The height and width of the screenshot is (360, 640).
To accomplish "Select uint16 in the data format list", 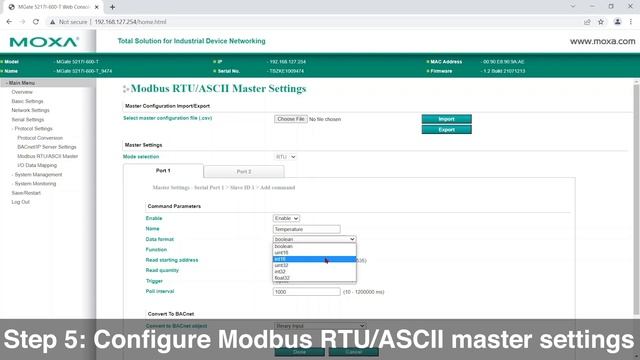I will [314, 253].
